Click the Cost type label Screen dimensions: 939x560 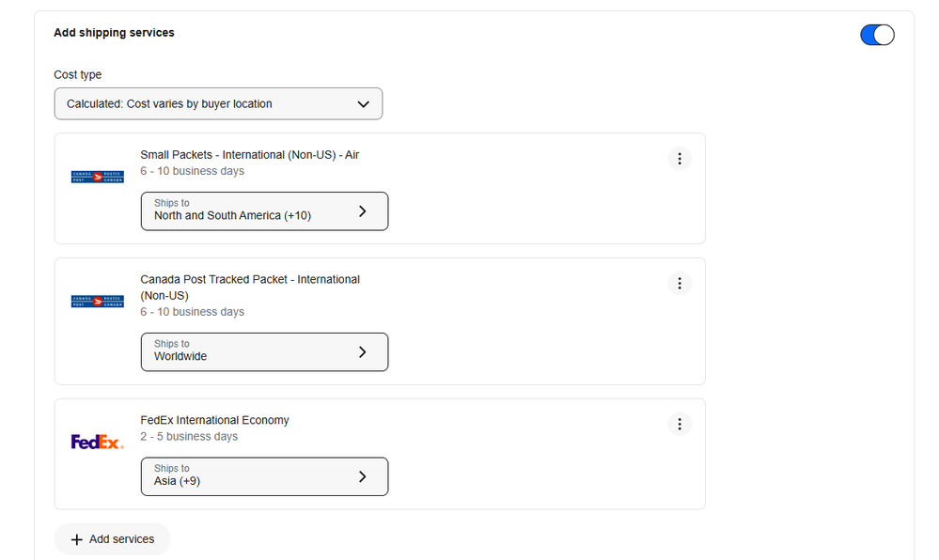click(78, 75)
